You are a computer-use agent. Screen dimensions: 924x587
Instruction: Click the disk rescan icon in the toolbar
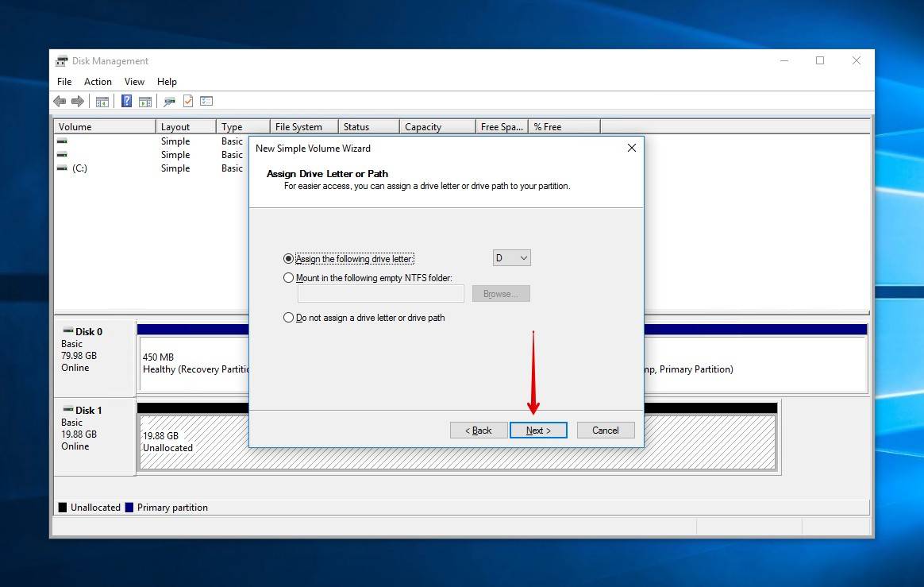[x=168, y=101]
